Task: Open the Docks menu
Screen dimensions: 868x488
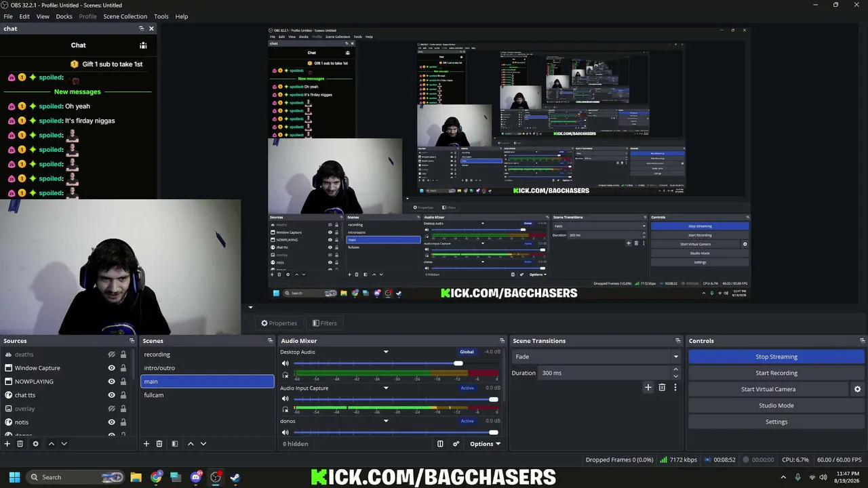Action: pyautogui.click(x=64, y=16)
